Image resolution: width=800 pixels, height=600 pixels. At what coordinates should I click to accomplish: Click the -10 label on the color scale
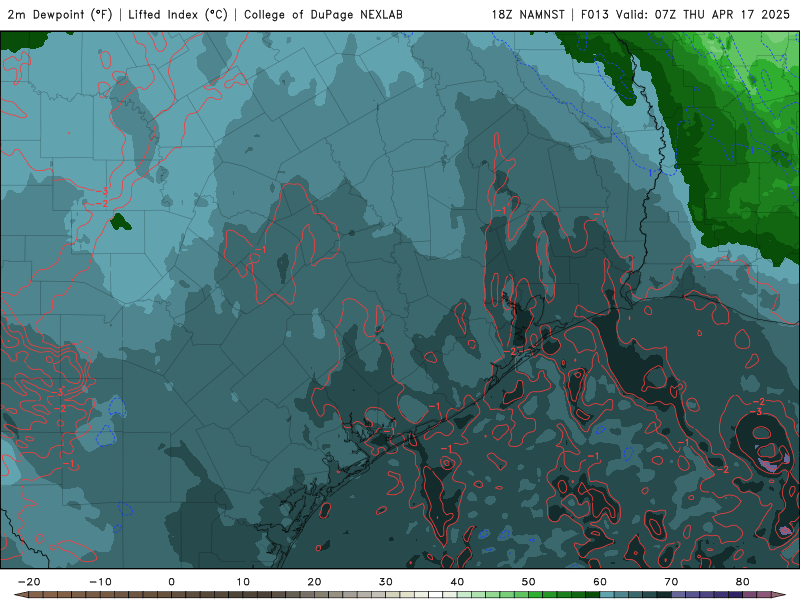(100, 582)
